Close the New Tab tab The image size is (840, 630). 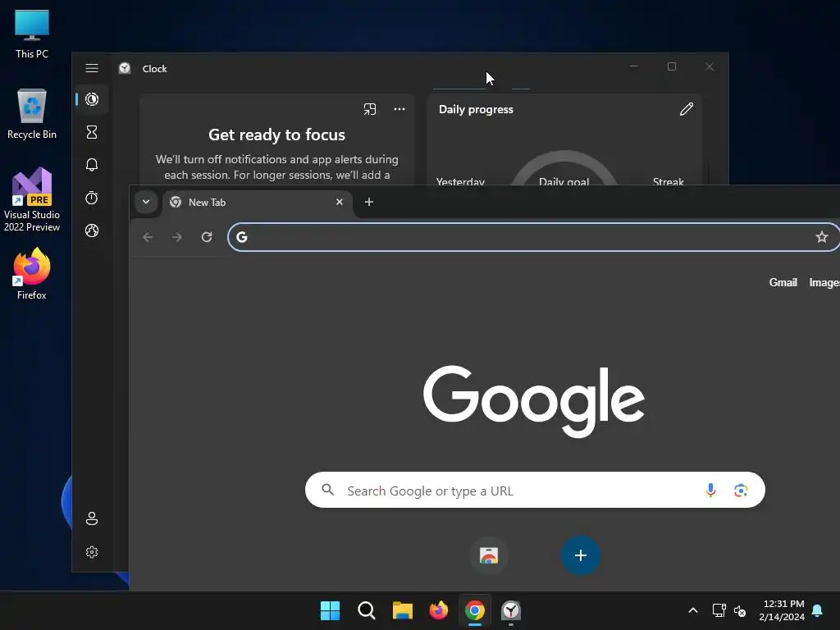pos(339,202)
